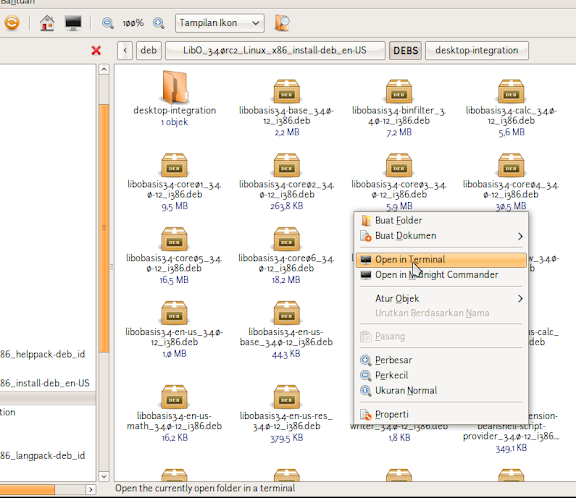Click the '16,5 MB' size label
This screenshot has height=498, width=576.
(x=174, y=280)
